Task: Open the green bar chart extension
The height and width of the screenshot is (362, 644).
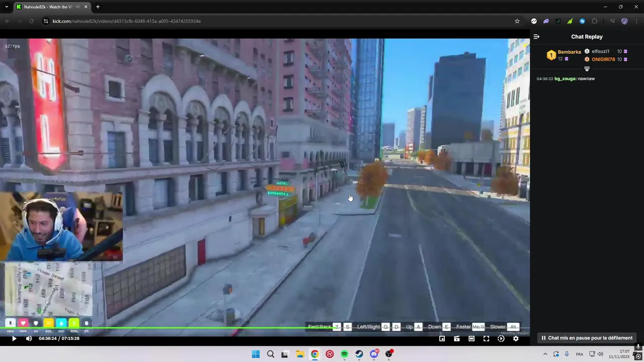Action: 570,21
